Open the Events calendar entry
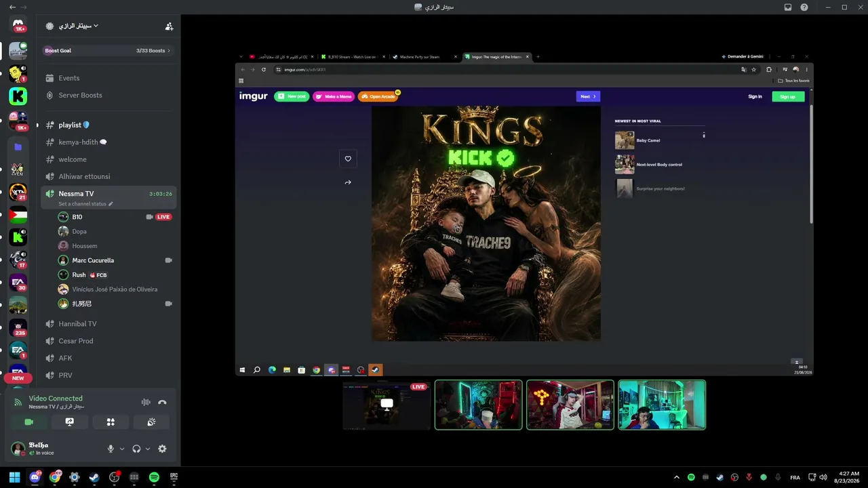This screenshot has height=488, width=868. [108, 78]
